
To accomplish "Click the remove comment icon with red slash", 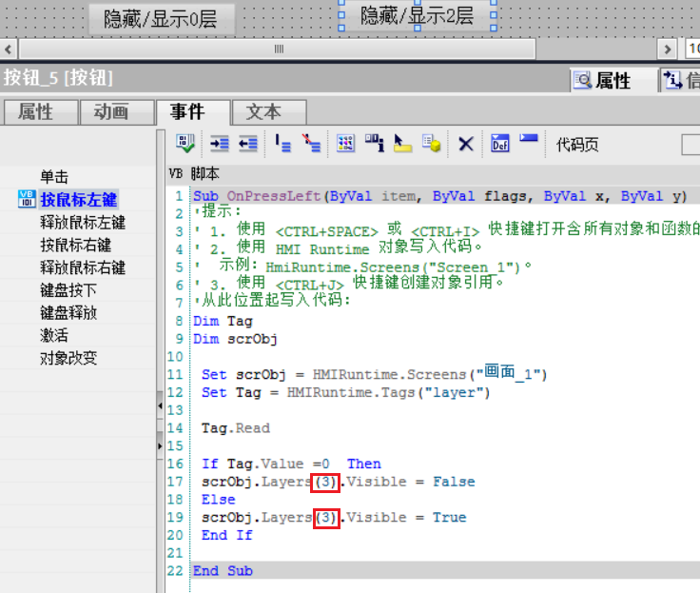I will 311,144.
